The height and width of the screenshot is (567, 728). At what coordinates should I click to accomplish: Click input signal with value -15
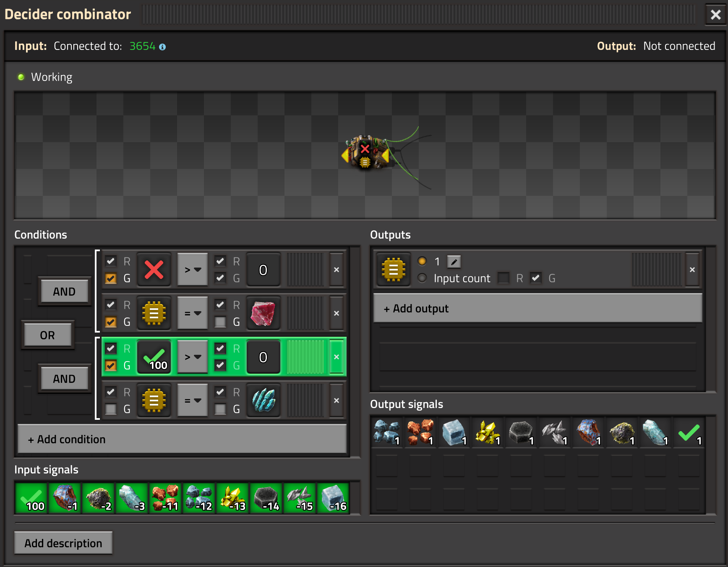click(x=300, y=498)
